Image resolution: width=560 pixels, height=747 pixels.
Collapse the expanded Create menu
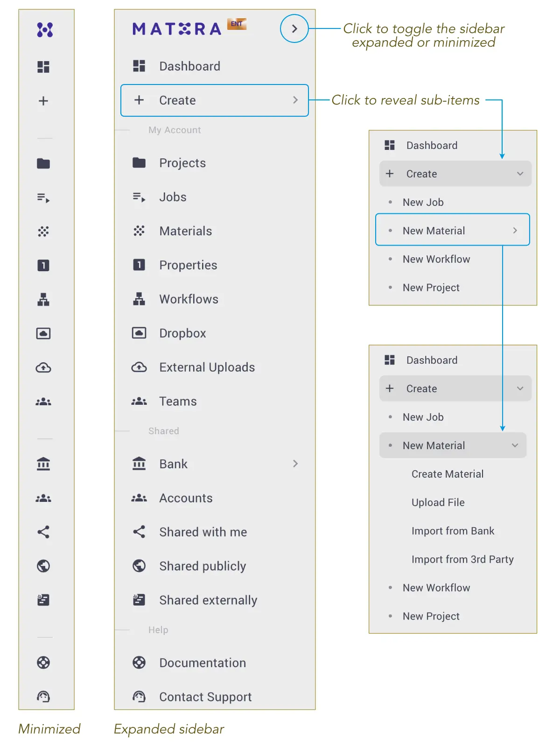pyautogui.click(x=520, y=174)
